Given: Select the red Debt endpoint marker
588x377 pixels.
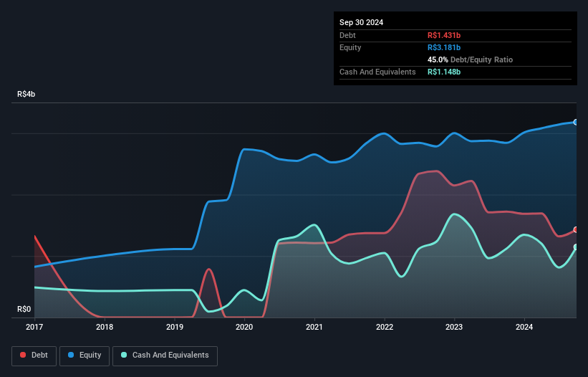Looking at the screenshot, I should [x=576, y=229].
